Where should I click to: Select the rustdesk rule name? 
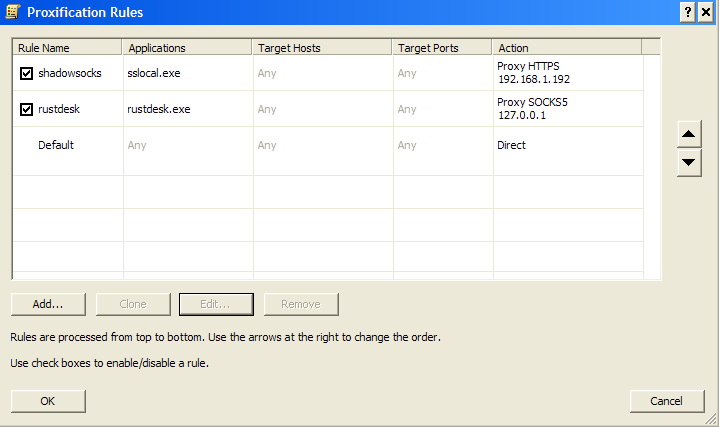pos(59,109)
